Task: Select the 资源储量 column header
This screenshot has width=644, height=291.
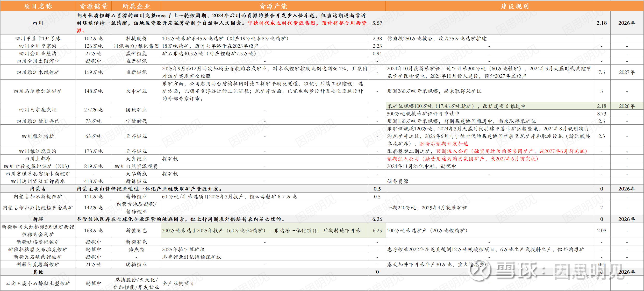Action: (94, 6)
